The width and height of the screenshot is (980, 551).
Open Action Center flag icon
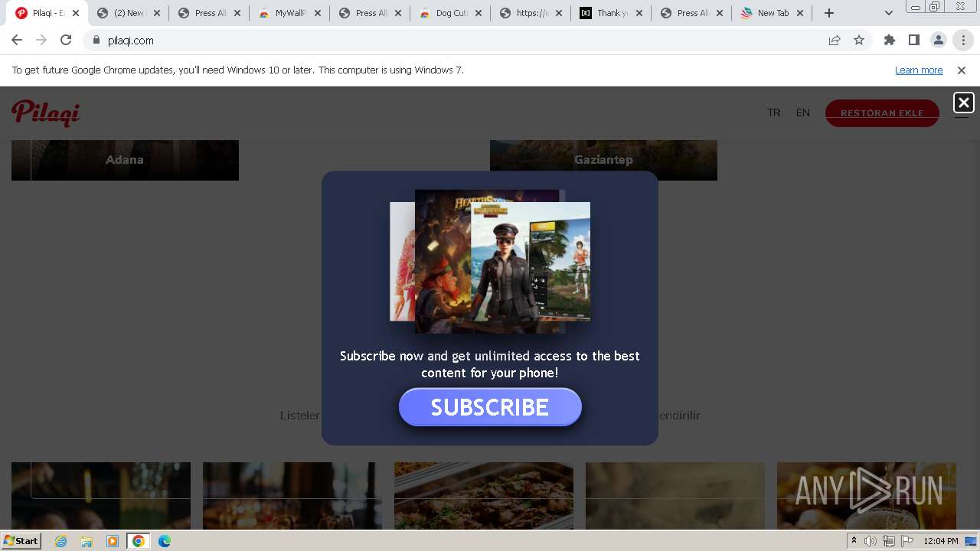[x=907, y=541]
